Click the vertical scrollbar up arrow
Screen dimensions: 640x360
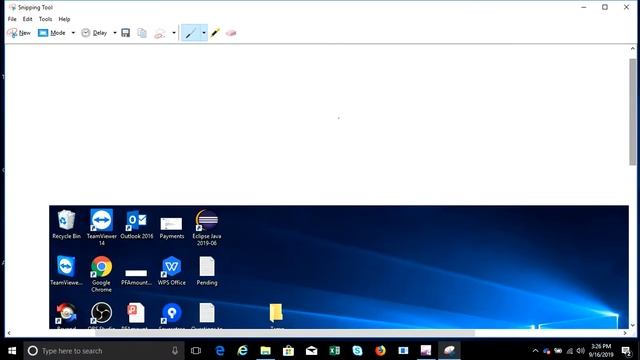[633, 49]
